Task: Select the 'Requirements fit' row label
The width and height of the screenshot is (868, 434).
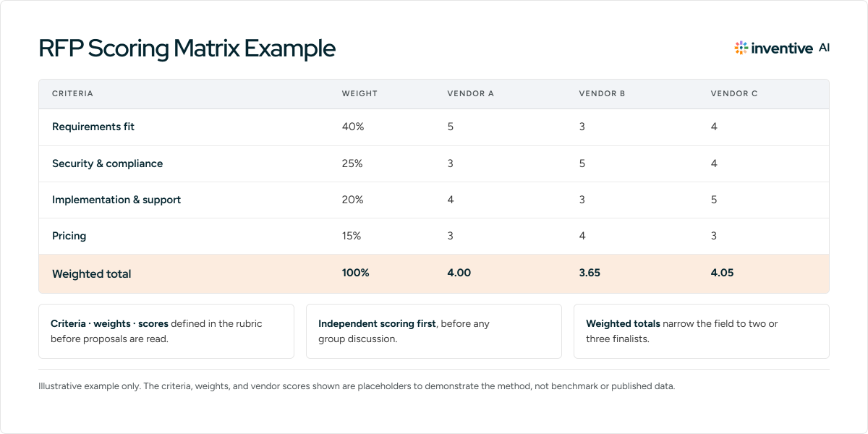Action: [x=93, y=127]
